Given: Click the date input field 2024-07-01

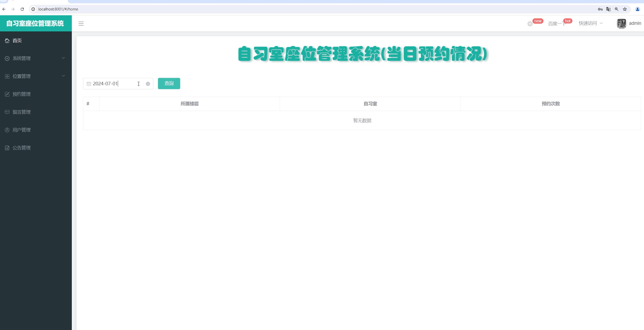Looking at the screenshot, I should [x=115, y=84].
